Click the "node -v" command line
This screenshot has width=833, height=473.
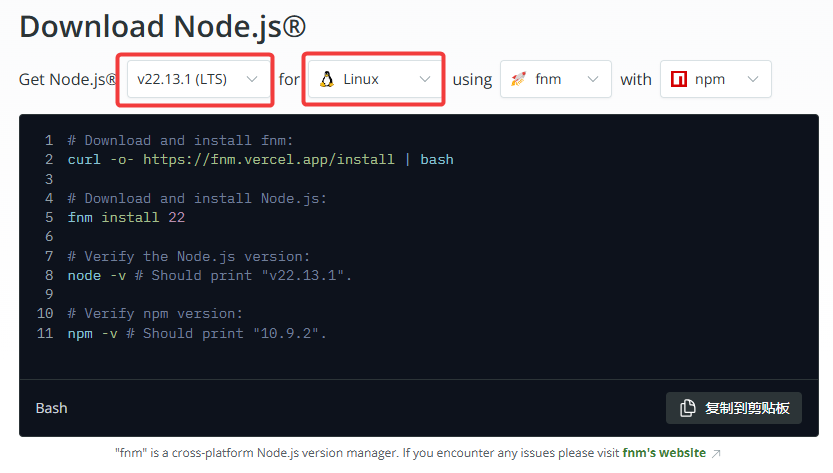pos(210,275)
